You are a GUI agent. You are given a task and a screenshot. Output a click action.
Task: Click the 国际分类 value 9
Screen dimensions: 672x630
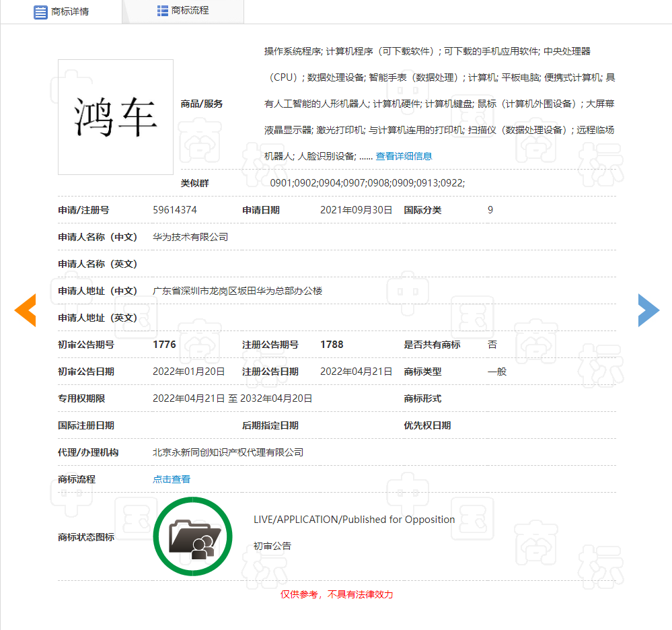point(490,209)
